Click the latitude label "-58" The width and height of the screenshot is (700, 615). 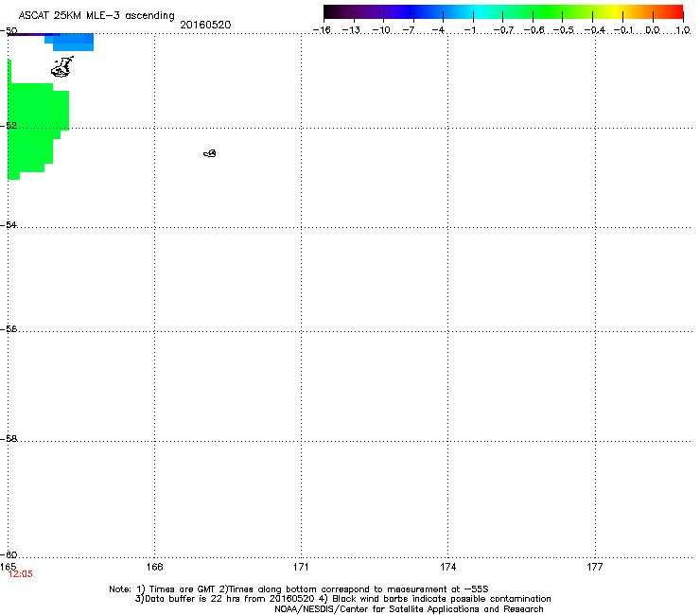click(9, 439)
